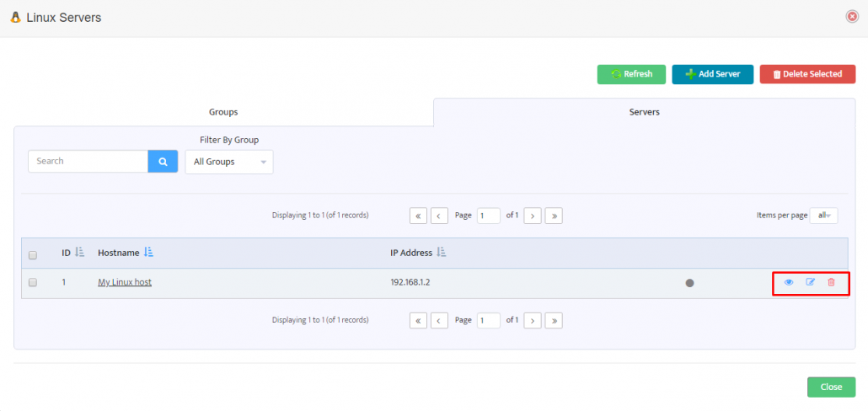Open the All Groups filter dropdown
The width and height of the screenshot is (868, 411).
(x=229, y=162)
